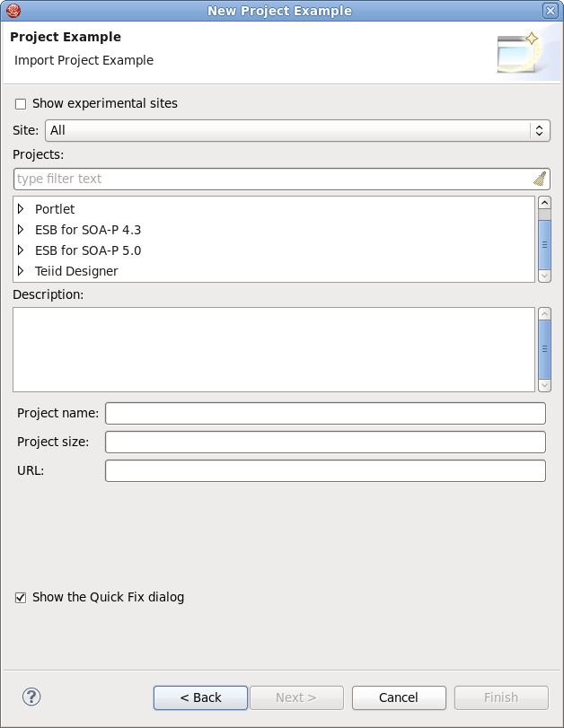Uncheck Show the Quick Fix dialog
The image size is (564, 728).
coord(19,596)
